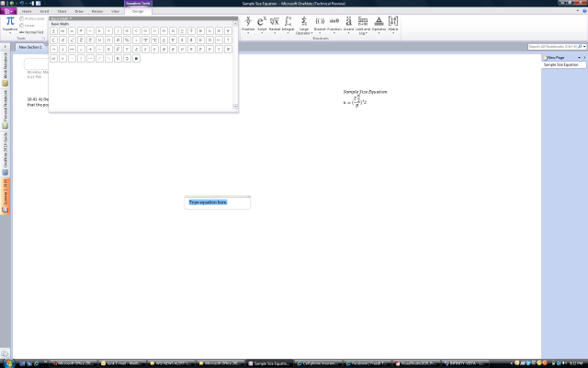Insert the square root symbol
588x368 pixels.
72,40
